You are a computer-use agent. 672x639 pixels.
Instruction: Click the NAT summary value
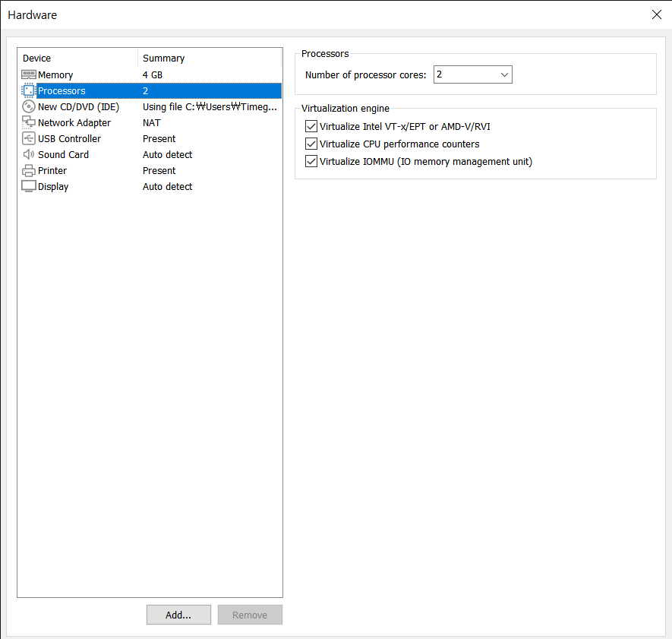pyautogui.click(x=152, y=123)
